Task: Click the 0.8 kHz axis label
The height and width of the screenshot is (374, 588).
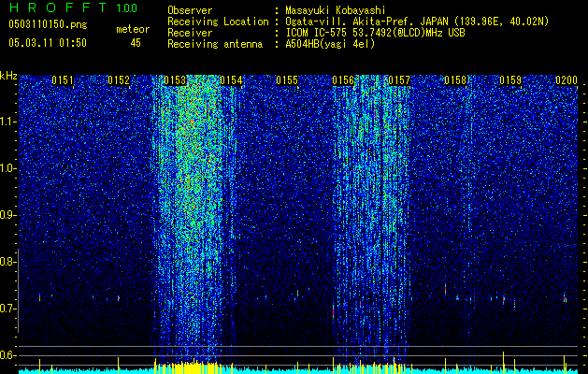Action: coord(7,262)
